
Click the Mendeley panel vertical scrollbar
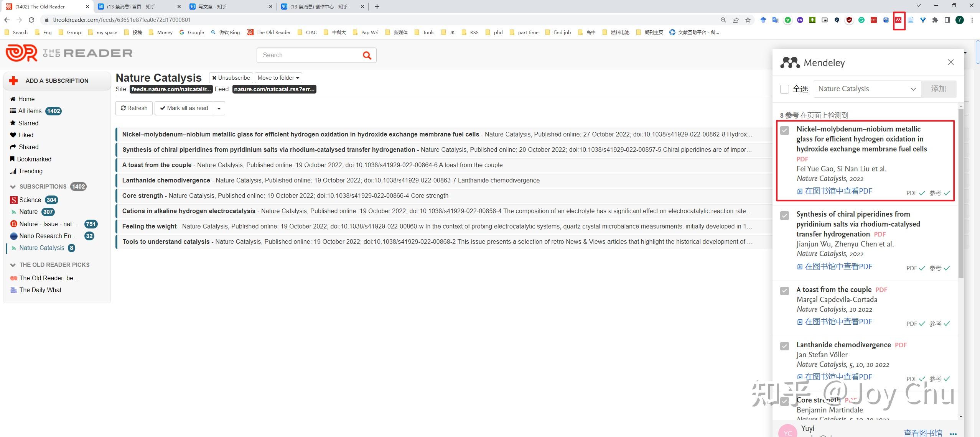pyautogui.click(x=960, y=192)
